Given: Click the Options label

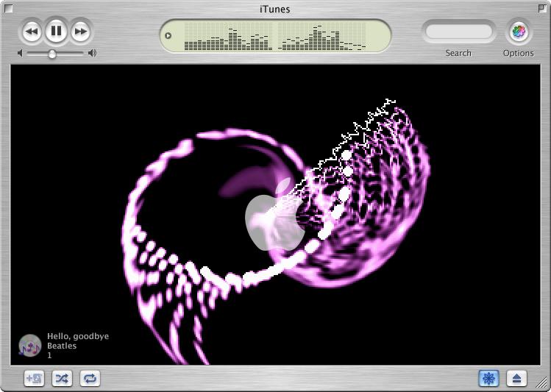Looking at the screenshot, I should tap(519, 53).
